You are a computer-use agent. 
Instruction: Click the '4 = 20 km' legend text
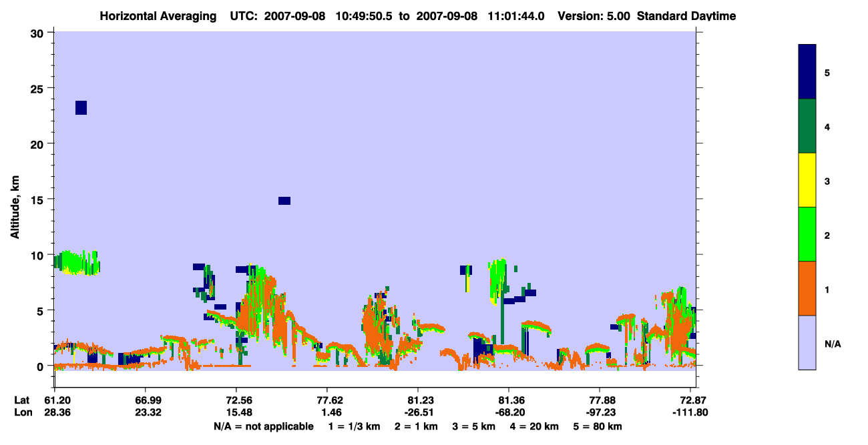tap(533, 426)
